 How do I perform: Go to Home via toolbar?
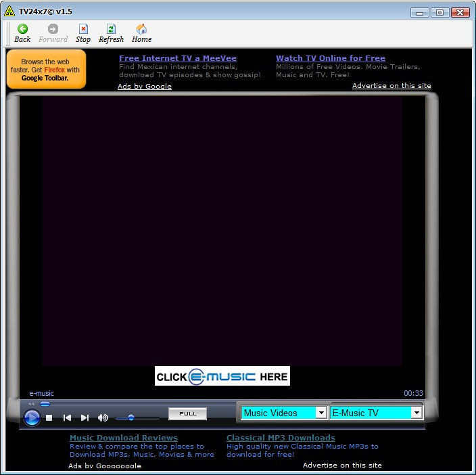[x=141, y=34]
